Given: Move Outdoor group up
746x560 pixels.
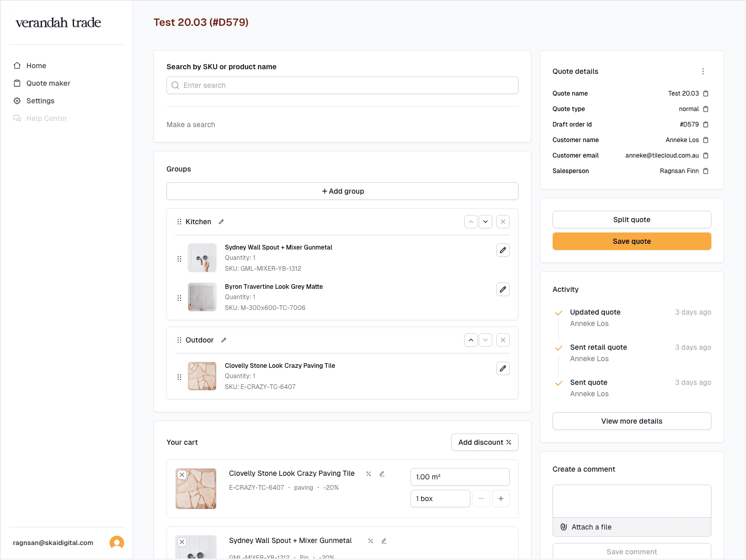Looking at the screenshot, I should click(471, 340).
